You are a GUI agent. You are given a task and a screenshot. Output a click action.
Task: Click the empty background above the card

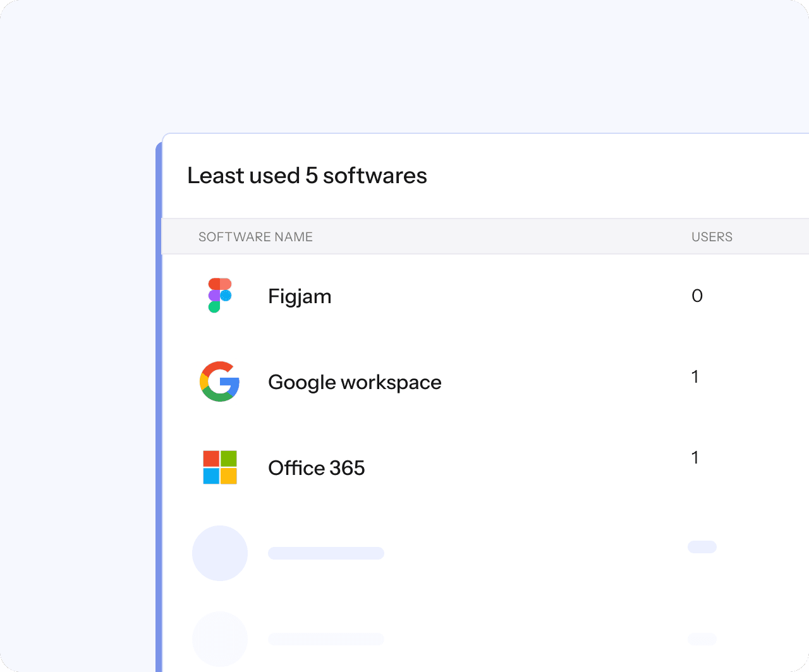tap(404, 63)
